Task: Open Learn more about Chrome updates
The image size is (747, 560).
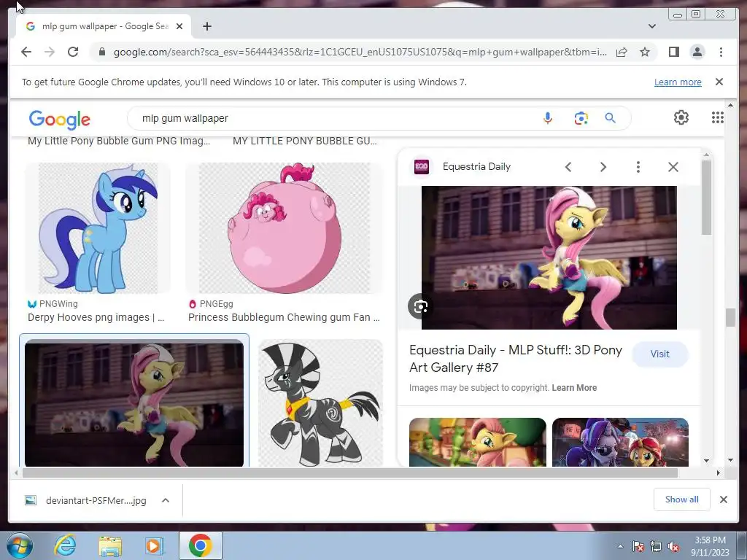Action: pos(678,82)
